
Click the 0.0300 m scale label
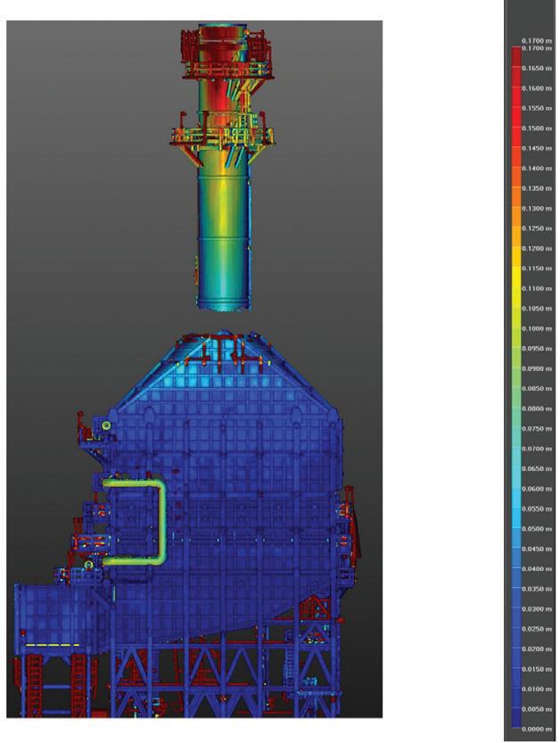tap(537, 608)
